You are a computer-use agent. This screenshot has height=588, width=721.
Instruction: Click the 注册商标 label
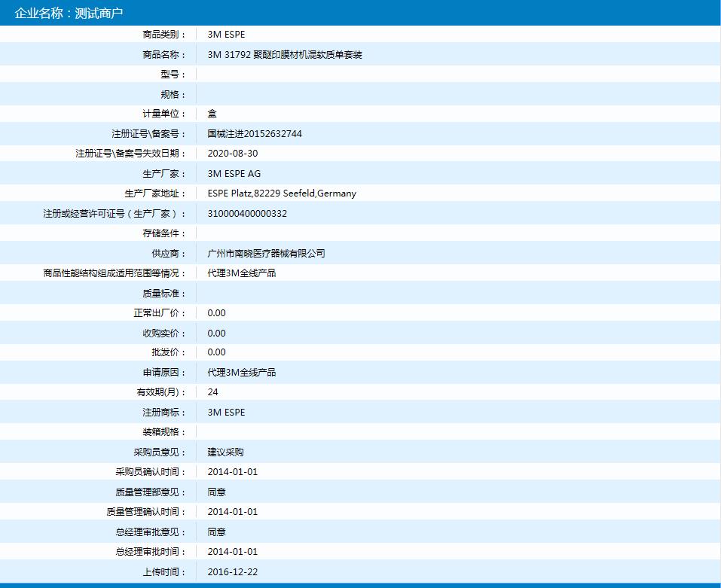click(164, 413)
